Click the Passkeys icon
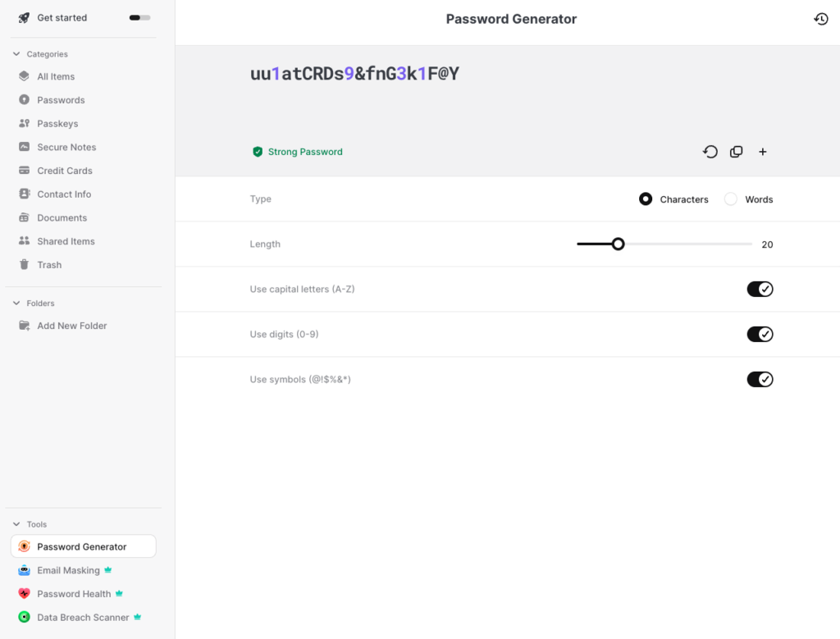The image size is (840, 639). point(24,123)
